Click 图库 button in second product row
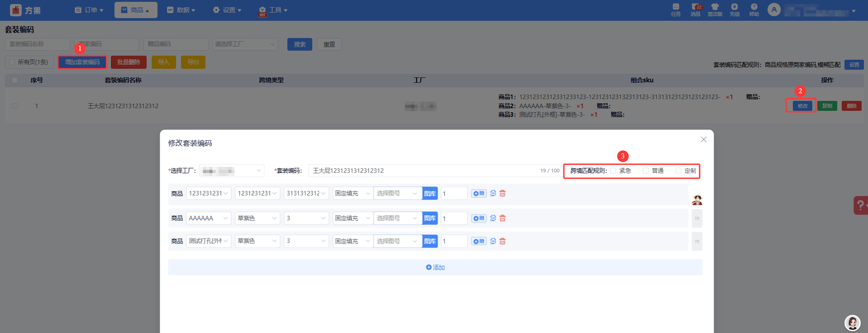868x333 pixels. [x=430, y=218]
